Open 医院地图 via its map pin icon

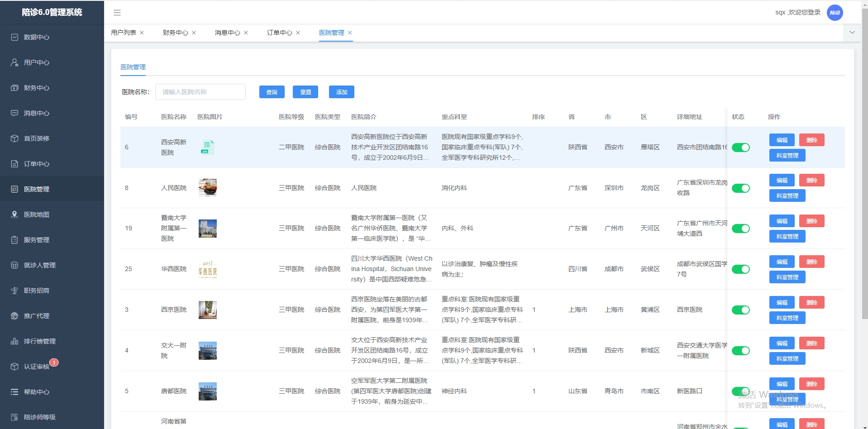[14, 214]
